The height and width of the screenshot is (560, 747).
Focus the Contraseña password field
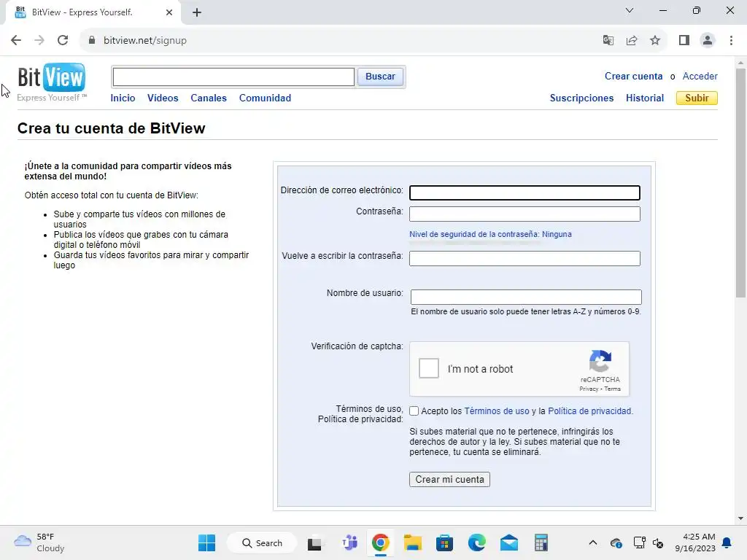(525, 214)
